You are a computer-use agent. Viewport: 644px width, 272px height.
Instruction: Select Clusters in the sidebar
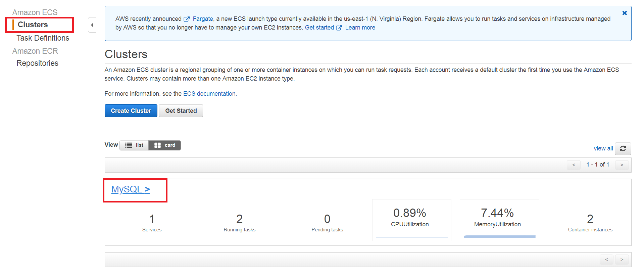33,25
